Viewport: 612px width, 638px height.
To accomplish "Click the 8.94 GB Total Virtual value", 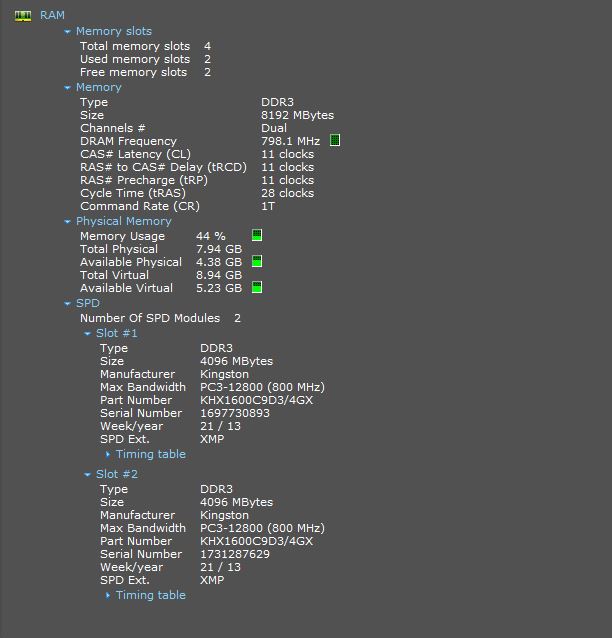I will [x=219, y=275].
